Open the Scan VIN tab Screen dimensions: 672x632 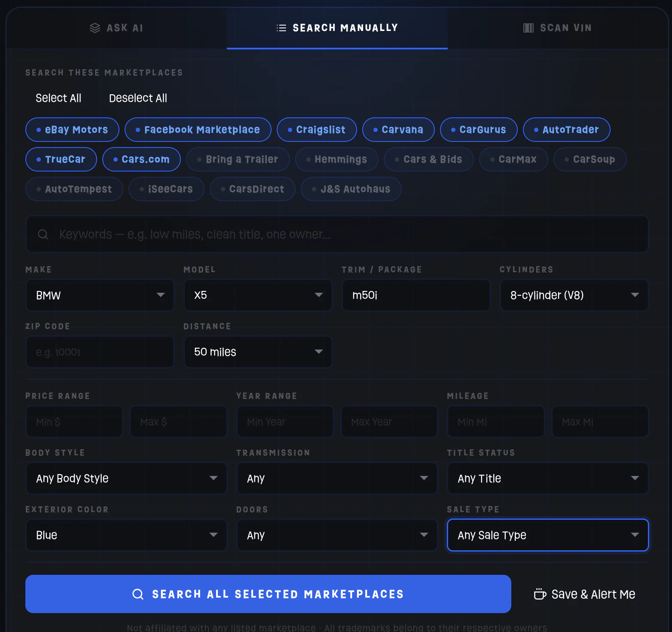pos(558,28)
